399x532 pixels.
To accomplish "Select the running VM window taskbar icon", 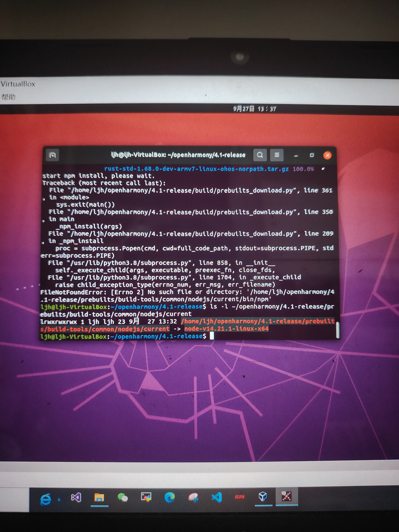I will click(x=286, y=496).
